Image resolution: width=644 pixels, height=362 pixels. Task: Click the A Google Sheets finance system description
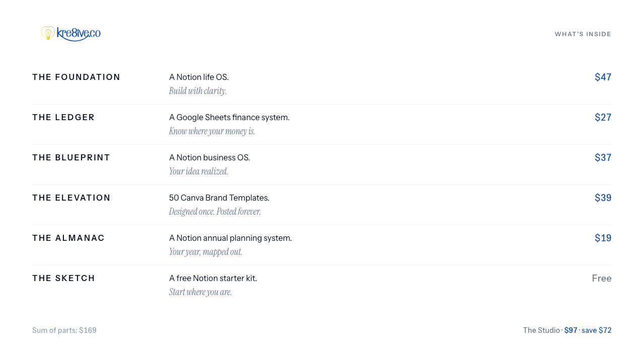229,117
